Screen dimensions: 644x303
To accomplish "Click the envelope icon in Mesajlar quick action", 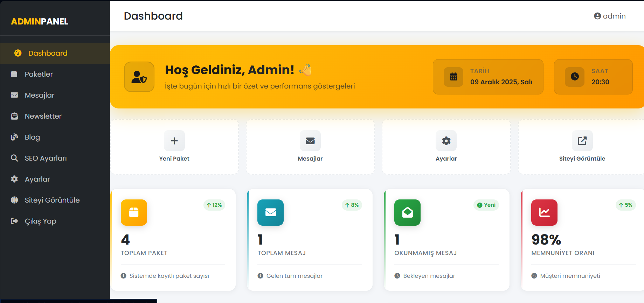I will [x=310, y=141].
